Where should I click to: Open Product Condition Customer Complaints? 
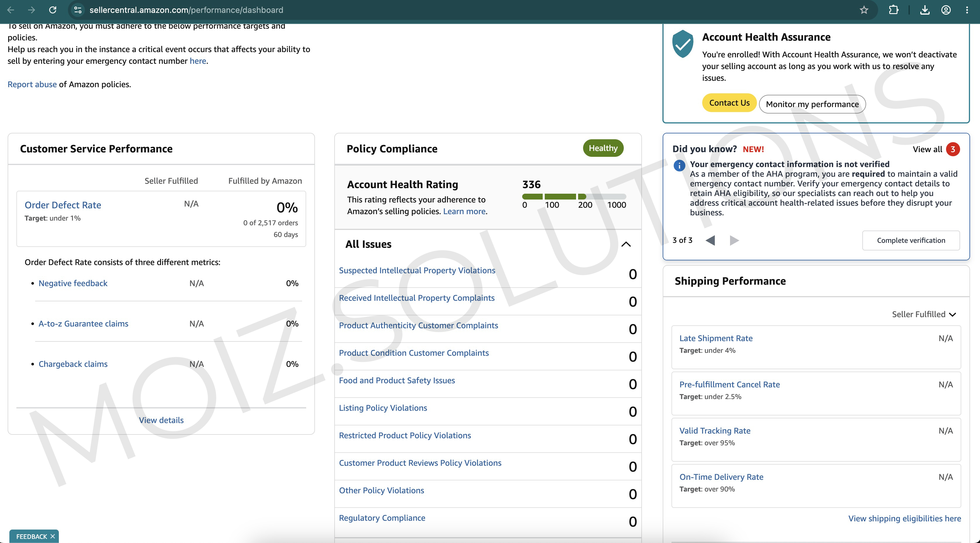[x=414, y=353]
